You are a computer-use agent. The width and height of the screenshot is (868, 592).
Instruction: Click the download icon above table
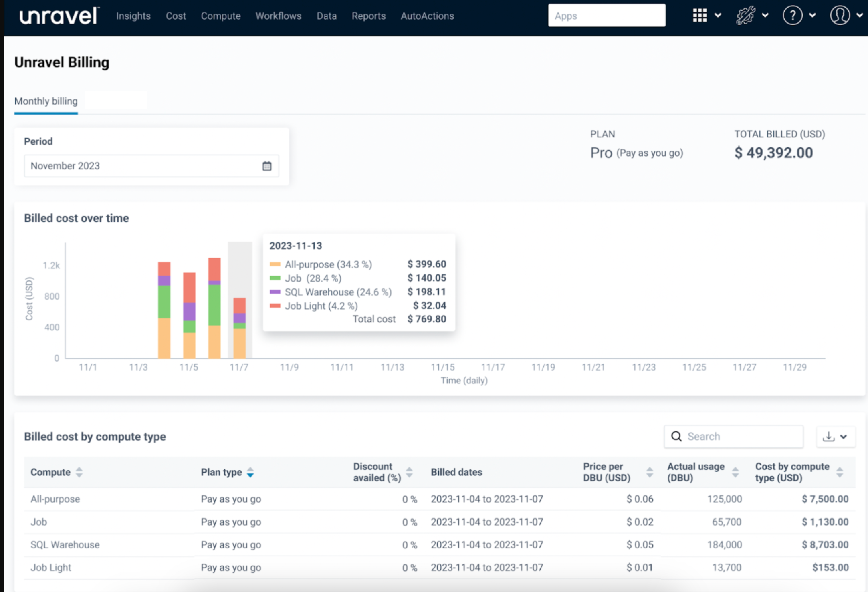(x=828, y=436)
